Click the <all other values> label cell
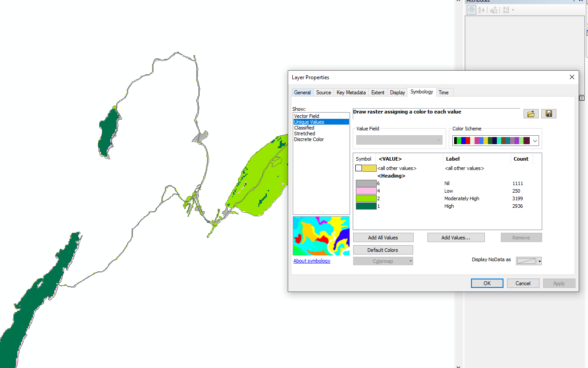Screen dimensions: 588x368 click(x=464, y=168)
